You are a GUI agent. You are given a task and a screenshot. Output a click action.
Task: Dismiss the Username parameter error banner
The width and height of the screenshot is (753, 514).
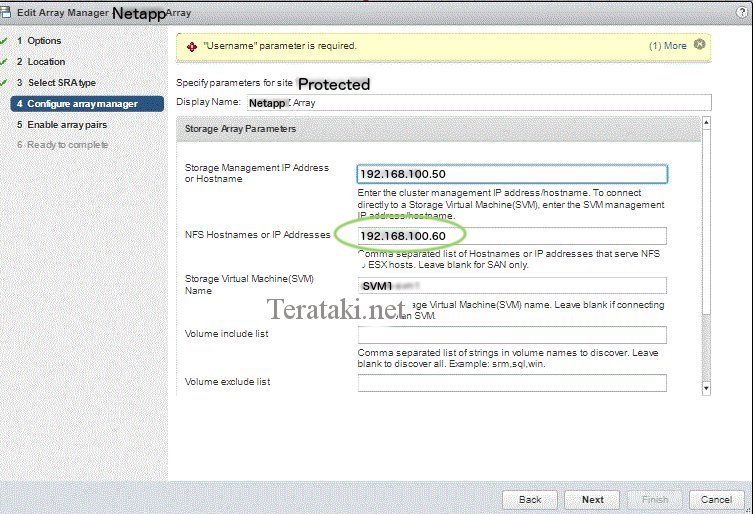700,44
